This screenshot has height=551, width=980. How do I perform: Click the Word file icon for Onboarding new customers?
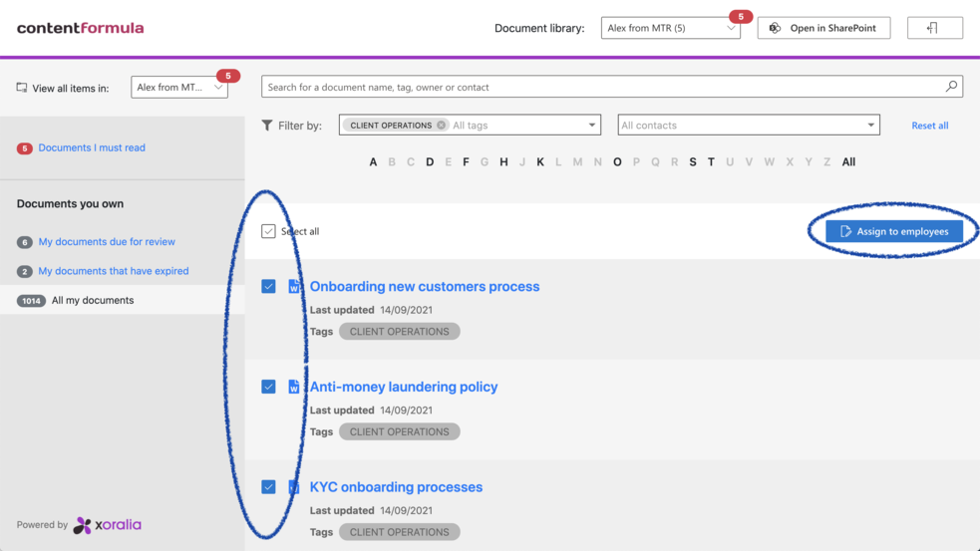(x=293, y=287)
